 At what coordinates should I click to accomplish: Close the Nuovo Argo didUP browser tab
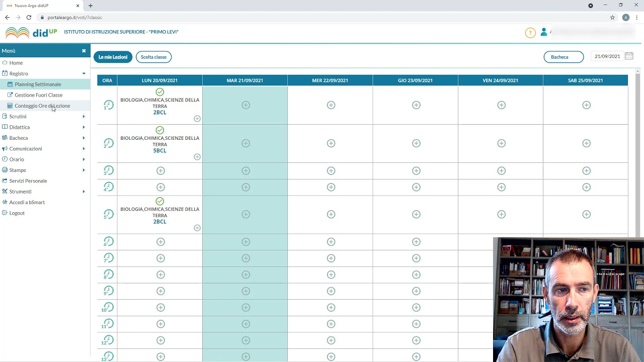[77, 6]
